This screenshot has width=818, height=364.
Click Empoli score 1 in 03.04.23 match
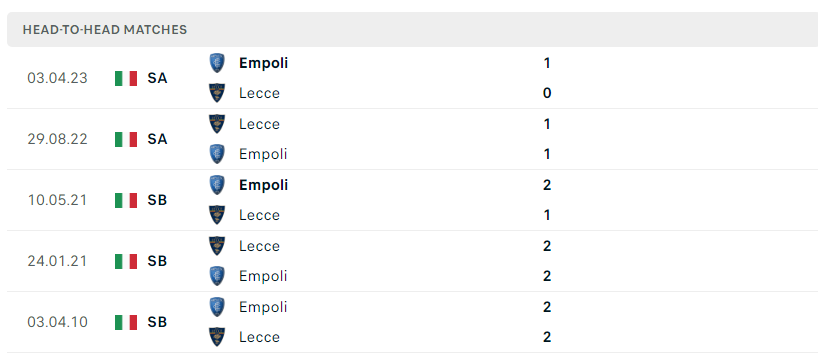pos(547,63)
